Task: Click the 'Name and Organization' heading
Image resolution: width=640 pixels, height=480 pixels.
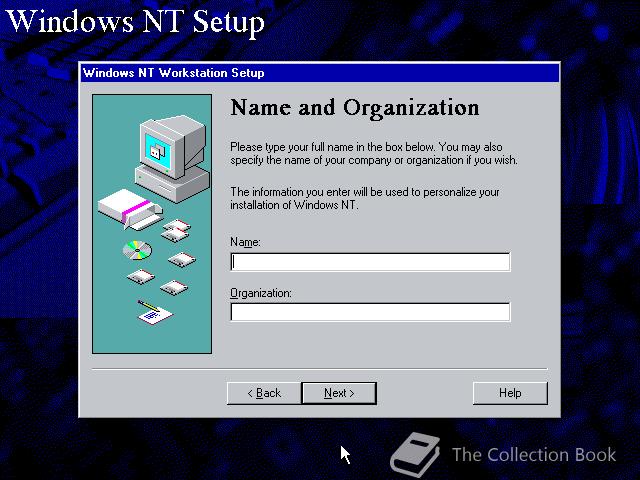Action: (x=355, y=109)
